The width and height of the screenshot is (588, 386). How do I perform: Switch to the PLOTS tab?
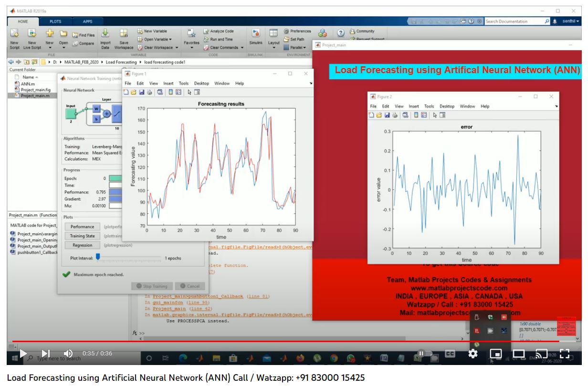[x=55, y=21]
